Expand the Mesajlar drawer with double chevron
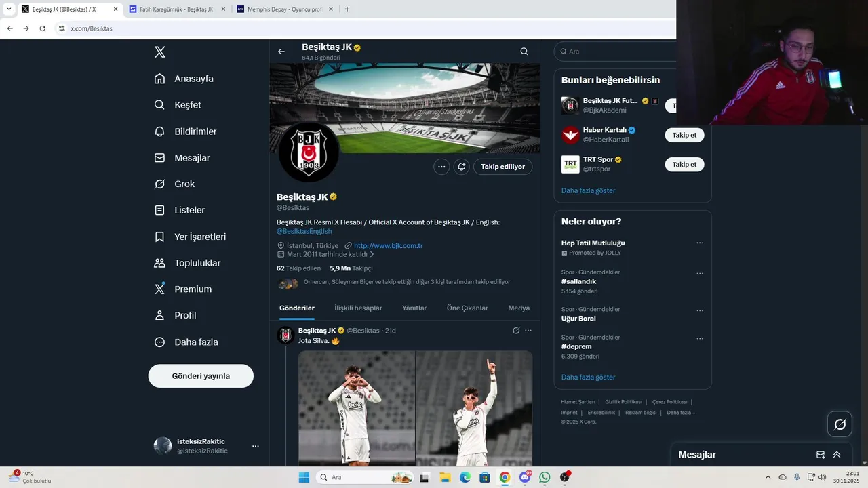This screenshot has width=868, height=488. coord(837,455)
